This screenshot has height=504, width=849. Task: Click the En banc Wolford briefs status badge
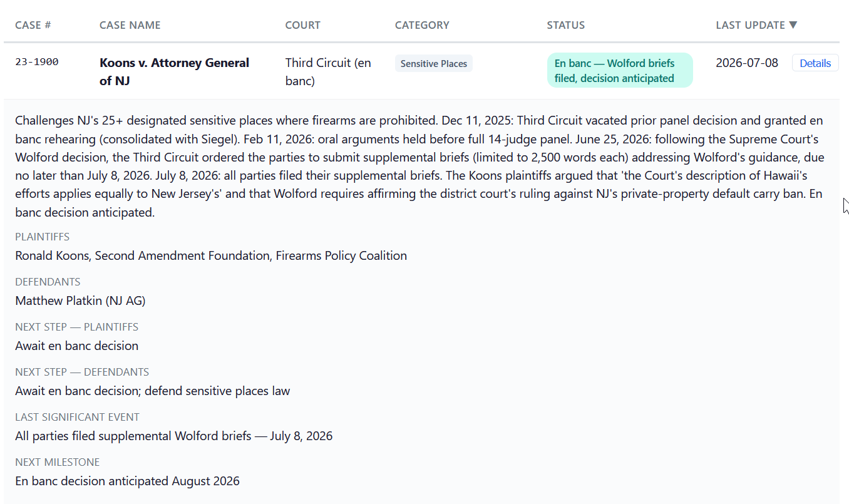(620, 71)
